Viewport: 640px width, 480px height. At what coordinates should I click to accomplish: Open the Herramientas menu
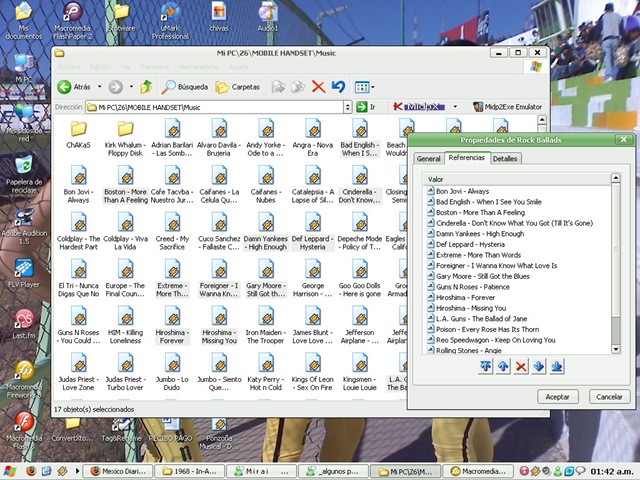tap(198, 67)
